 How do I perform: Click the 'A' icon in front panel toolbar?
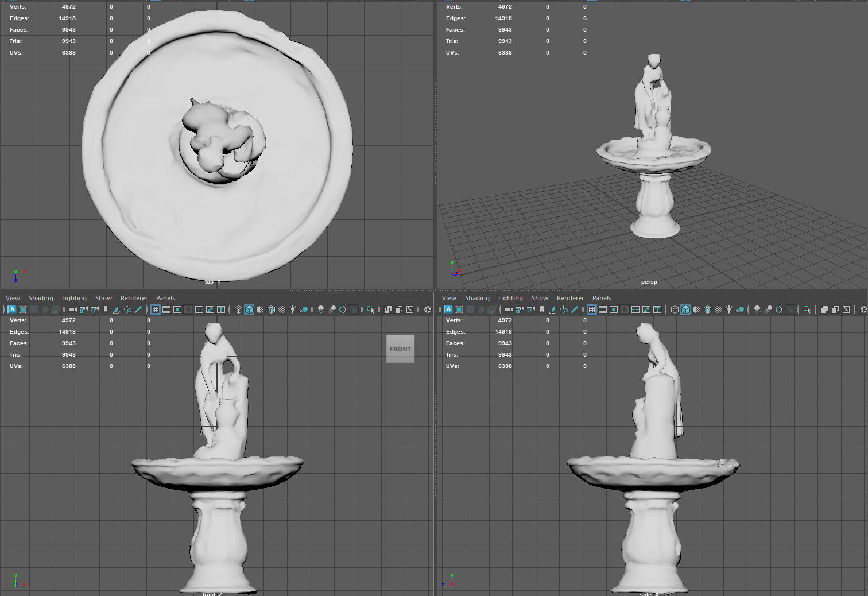tap(12, 309)
